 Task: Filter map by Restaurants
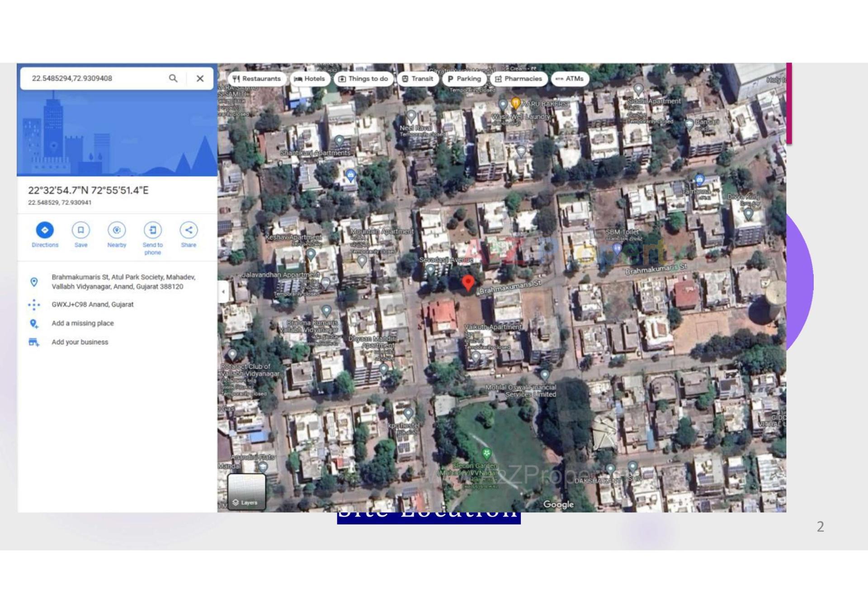(257, 79)
